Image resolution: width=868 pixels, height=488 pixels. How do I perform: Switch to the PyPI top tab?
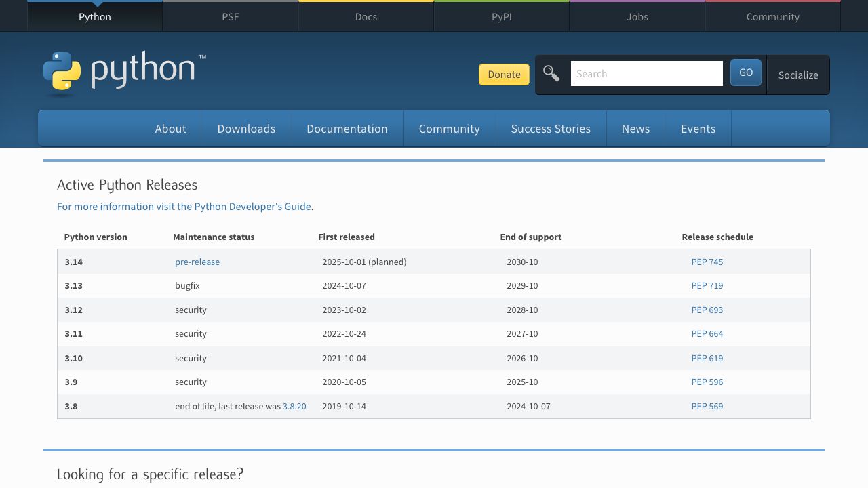tap(502, 17)
